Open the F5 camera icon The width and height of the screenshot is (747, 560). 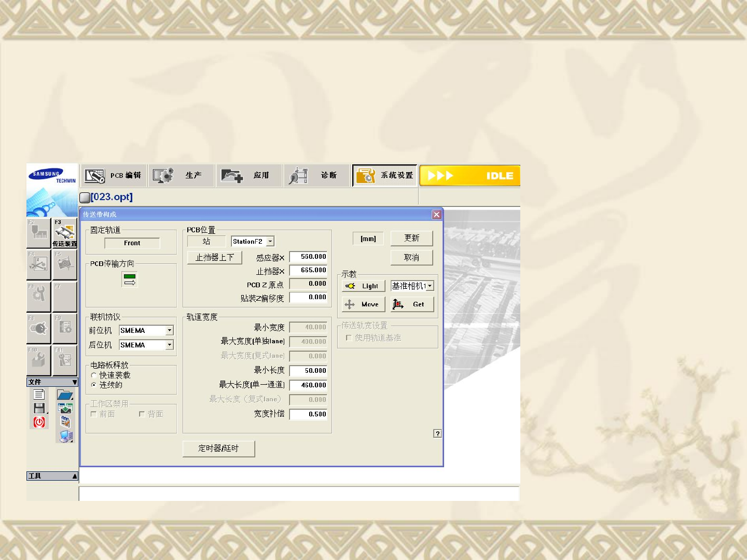tap(65, 264)
